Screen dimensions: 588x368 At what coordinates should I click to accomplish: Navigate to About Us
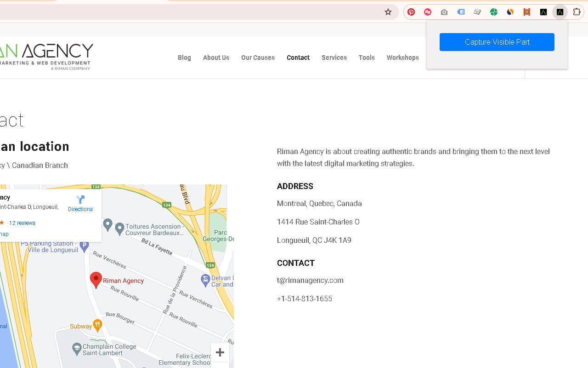pyautogui.click(x=216, y=57)
